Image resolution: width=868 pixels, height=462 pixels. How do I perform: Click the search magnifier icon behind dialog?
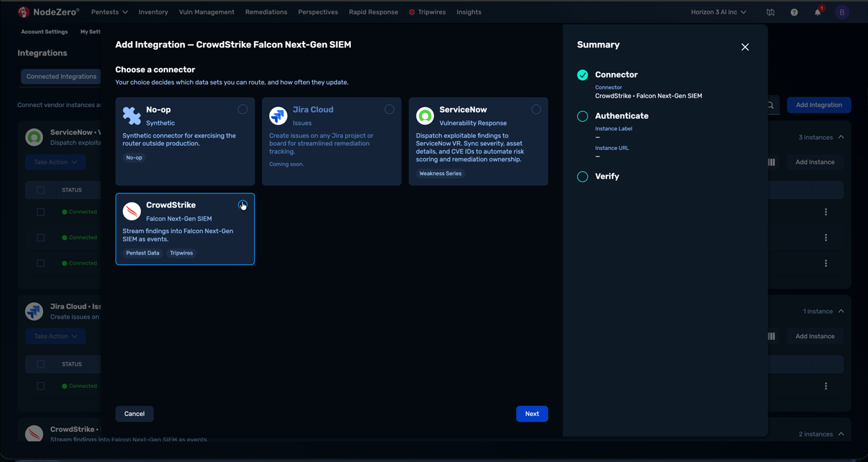(x=770, y=105)
